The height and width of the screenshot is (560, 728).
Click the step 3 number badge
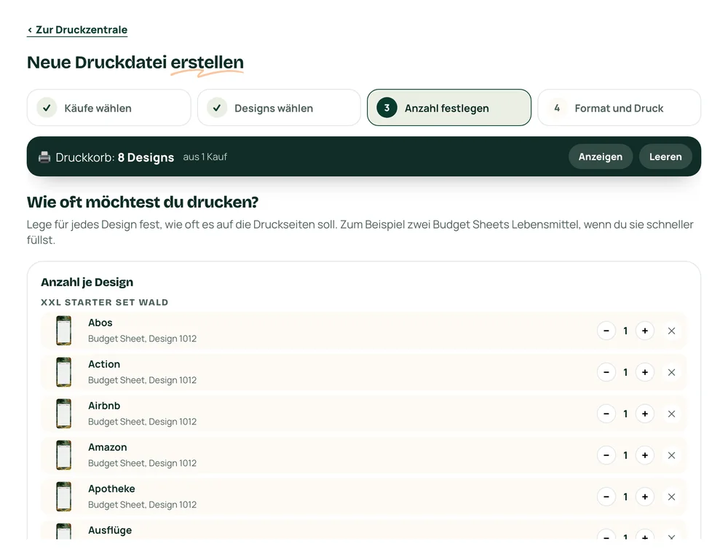coord(387,108)
